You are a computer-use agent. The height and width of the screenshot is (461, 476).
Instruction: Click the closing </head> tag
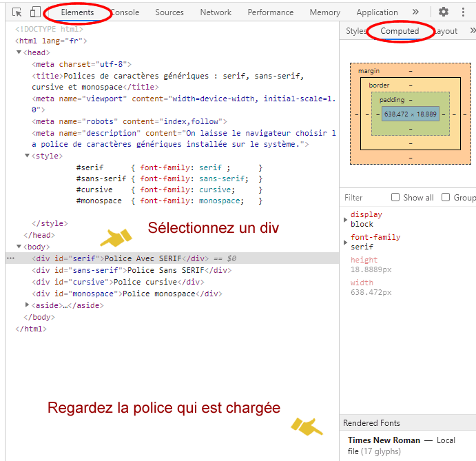[39, 235]
